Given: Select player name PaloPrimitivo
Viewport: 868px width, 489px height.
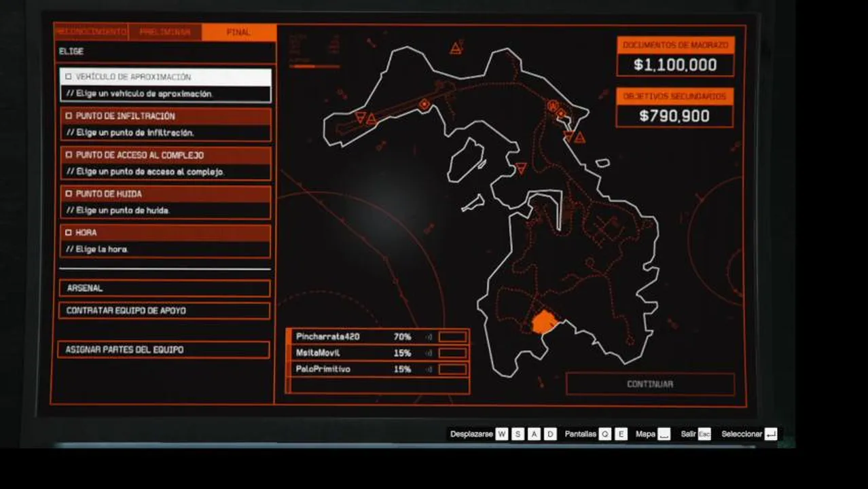Looking at the screenshot, I should point(323,369).
